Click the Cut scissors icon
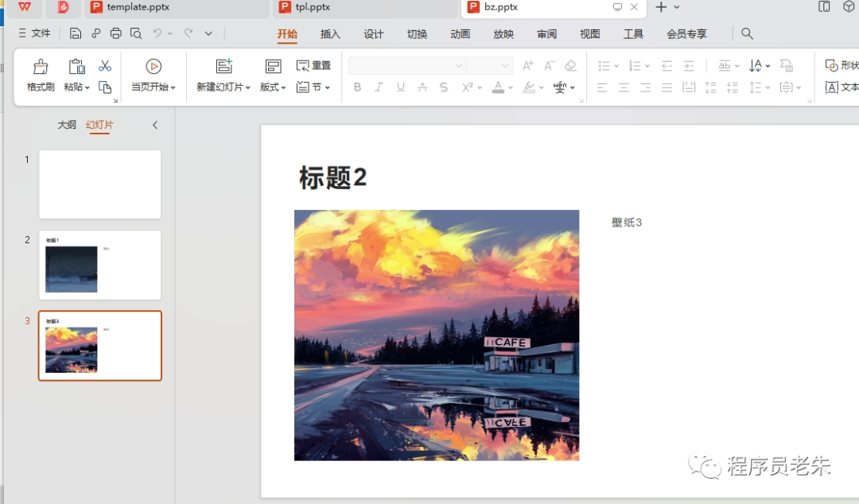The width and height of the screenshot is (859, 504). (x=105, y=66)
